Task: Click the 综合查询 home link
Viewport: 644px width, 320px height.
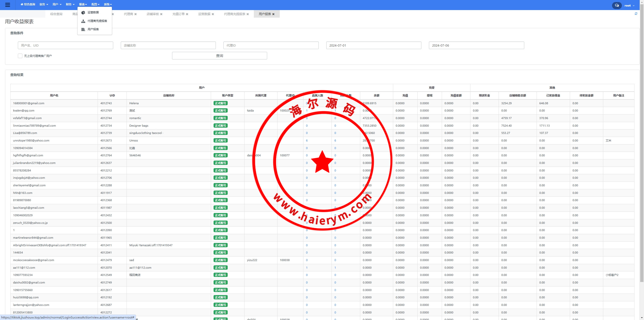Action: [28, 4]
